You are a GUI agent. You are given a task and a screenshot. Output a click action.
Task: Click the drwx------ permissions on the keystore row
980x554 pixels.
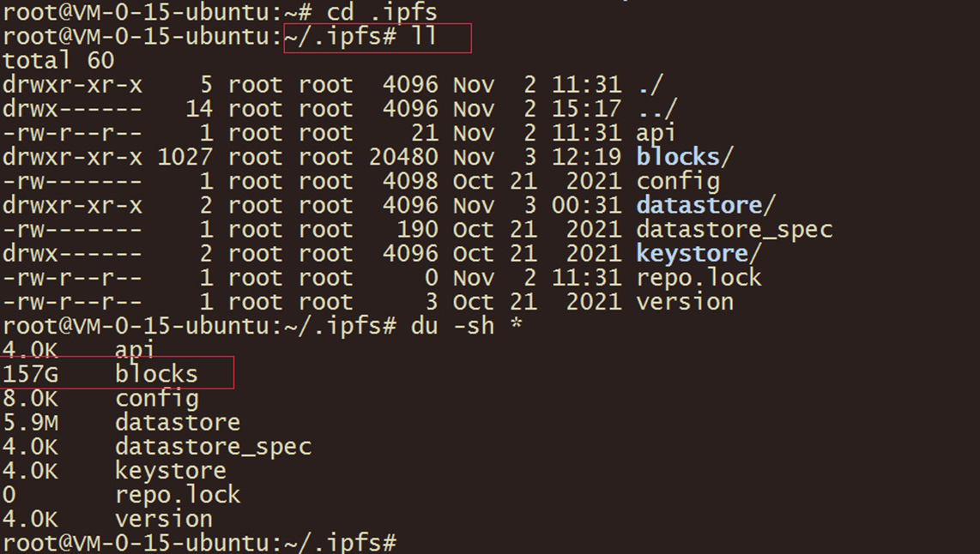point(72,254)
